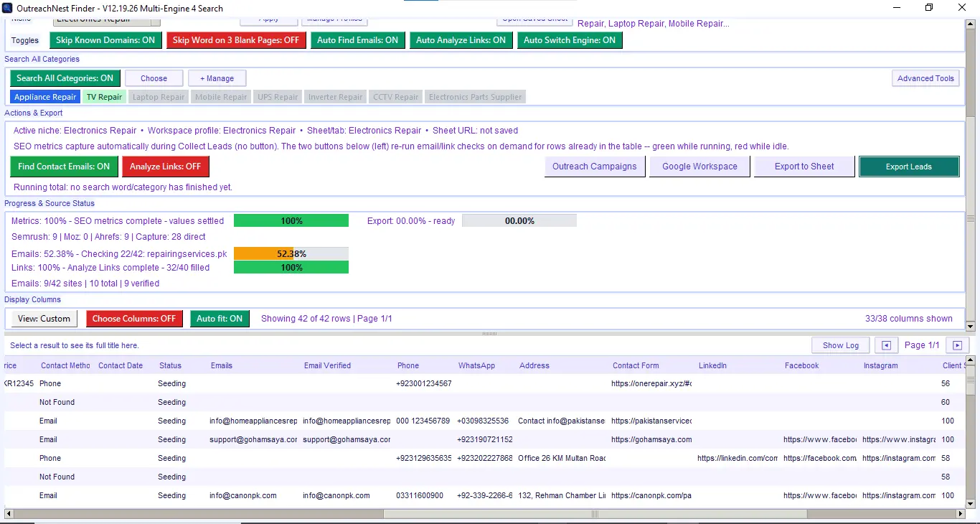The width and height of the screenshot is (980, 524).
Task: Go to next results page arrow
Action: 957,345
